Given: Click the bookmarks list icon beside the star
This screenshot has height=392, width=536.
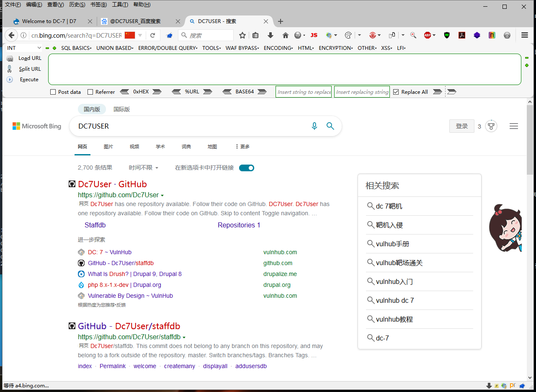Looking at the screenshot, I should [255, 35].
